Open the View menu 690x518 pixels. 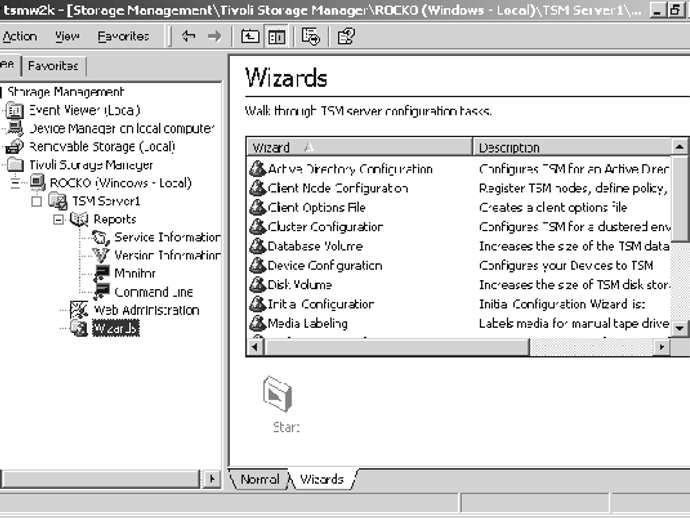67,36
